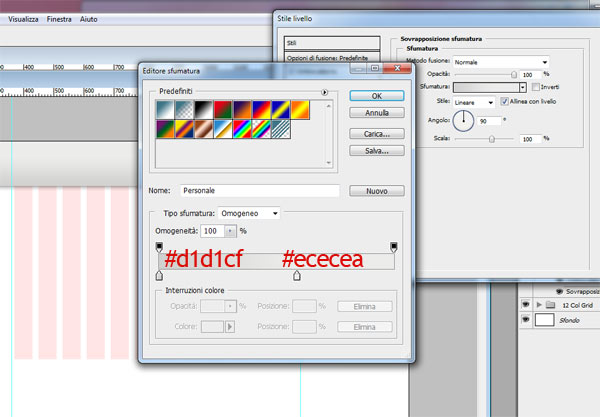Select the foreground-to-transparent checkered preset
600x417 pixels.
(184, 110)
